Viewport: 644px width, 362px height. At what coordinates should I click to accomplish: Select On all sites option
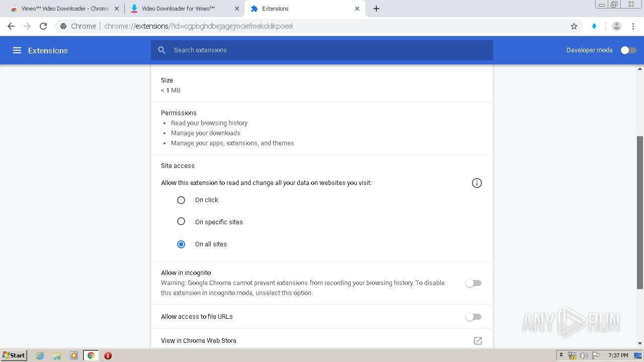181,244
